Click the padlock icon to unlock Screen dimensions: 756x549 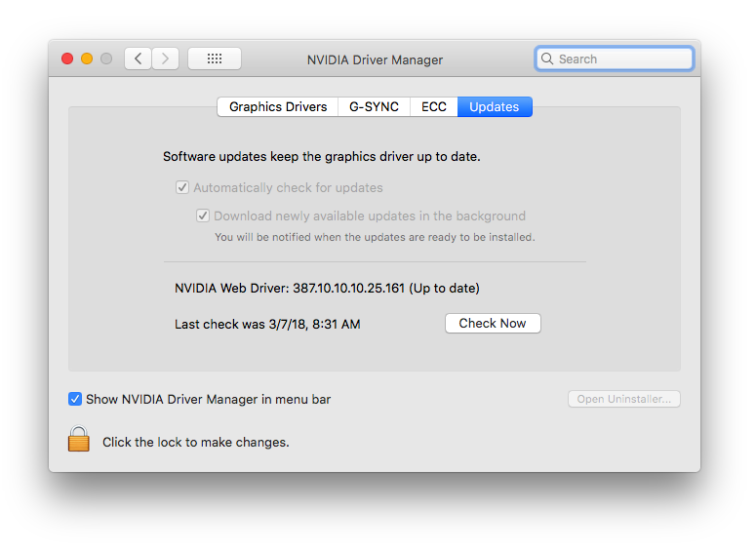coord(79,439)
